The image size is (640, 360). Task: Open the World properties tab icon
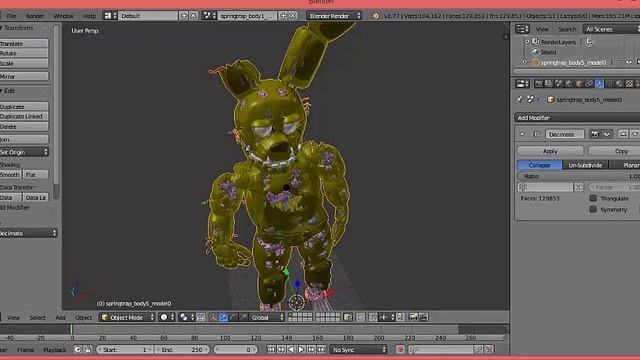[x=569, y=84]
